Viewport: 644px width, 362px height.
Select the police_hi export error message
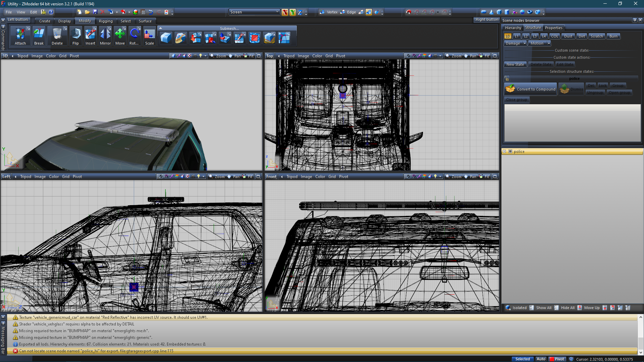[x=96, y=351]
